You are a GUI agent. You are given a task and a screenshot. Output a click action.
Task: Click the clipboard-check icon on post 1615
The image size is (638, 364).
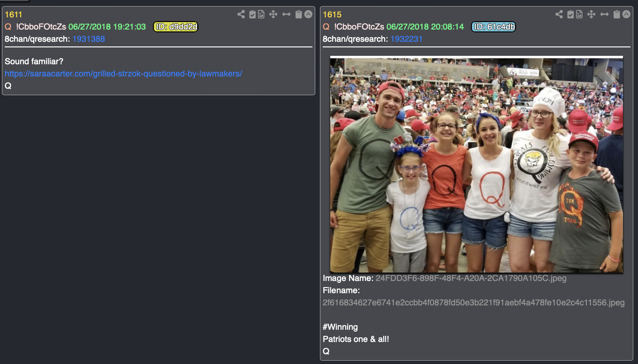click(571, 15)
